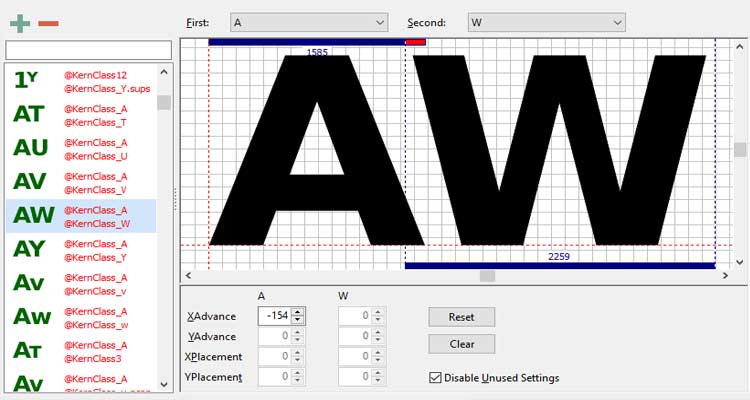
Task: Decrease XAdvance for A with down spinner
Action: point(298,320)
